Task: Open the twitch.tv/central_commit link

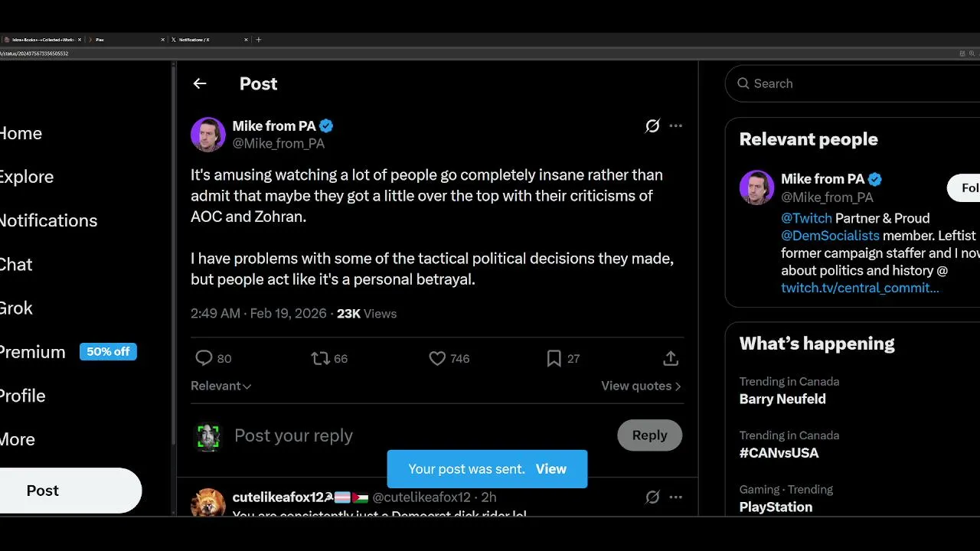Action: tap(859, 288)
